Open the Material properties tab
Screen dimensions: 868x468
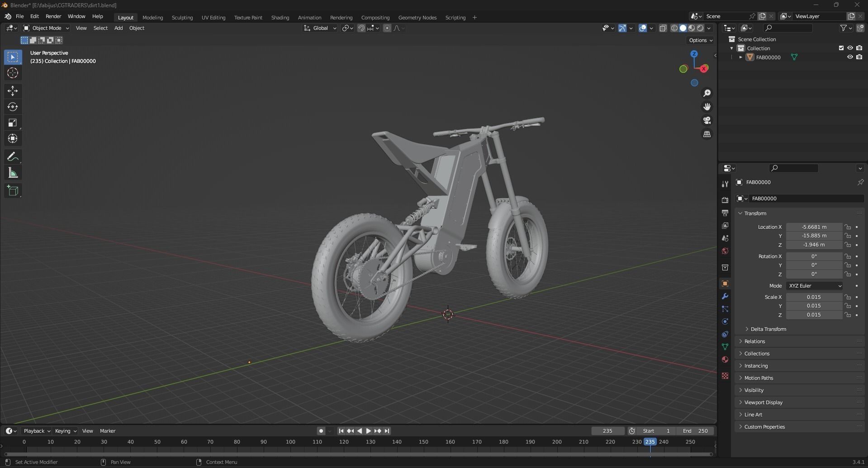coord(725,359)
